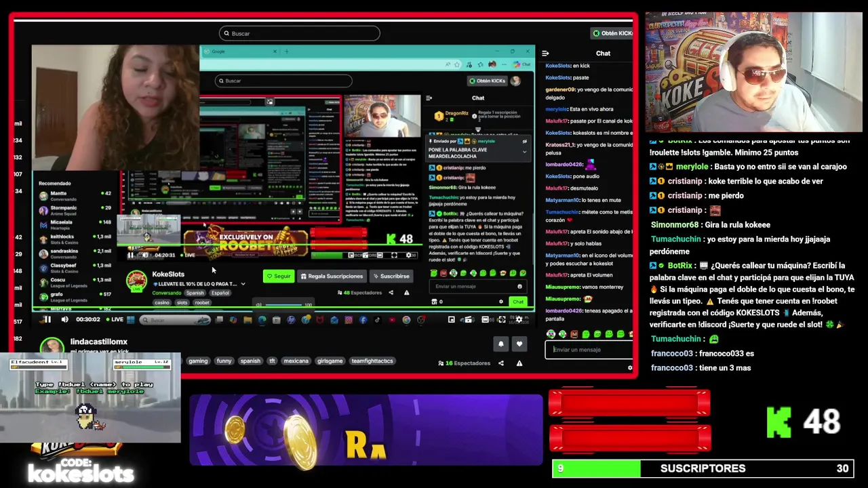Open Instagram icon in streamed taskbar
The image size is (868, 488).
(x=349, y=320)
